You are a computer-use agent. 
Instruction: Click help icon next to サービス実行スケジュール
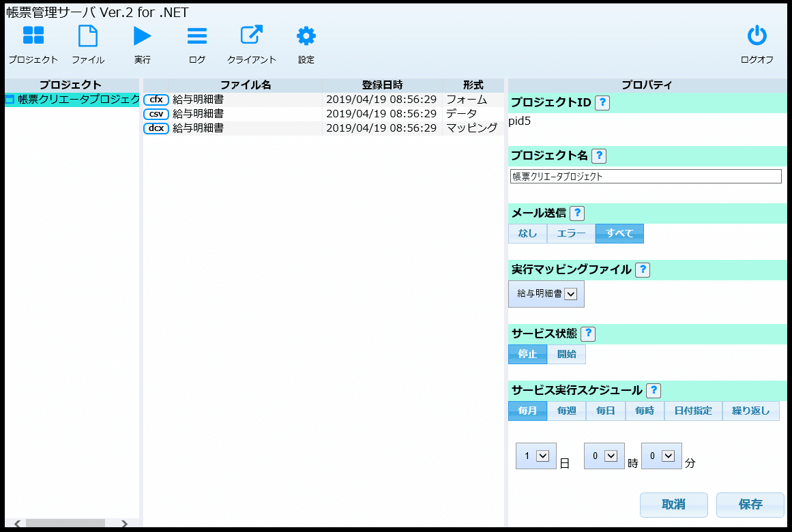pos(654,390)
